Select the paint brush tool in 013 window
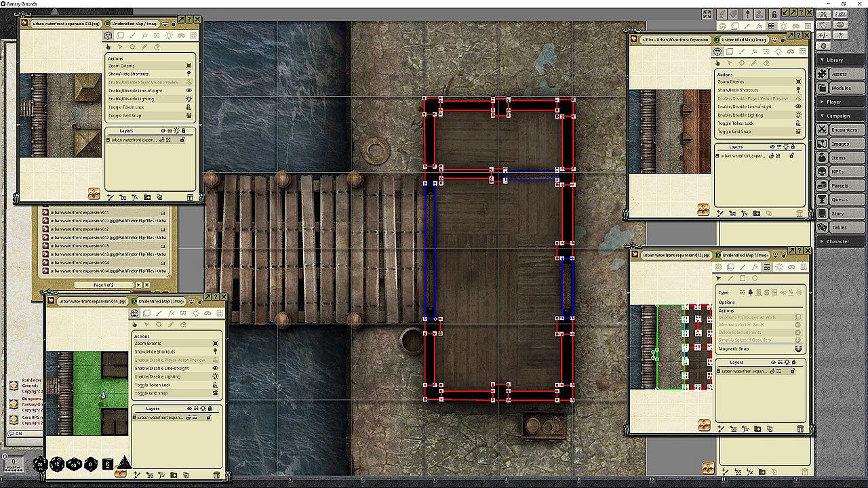Screen dimensions: 868x488 tap(132, 35)
